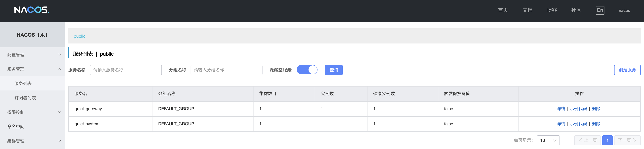Open 社区 in top navigation
The width and height of the screenshot is (644, 149).
point(576,10)
